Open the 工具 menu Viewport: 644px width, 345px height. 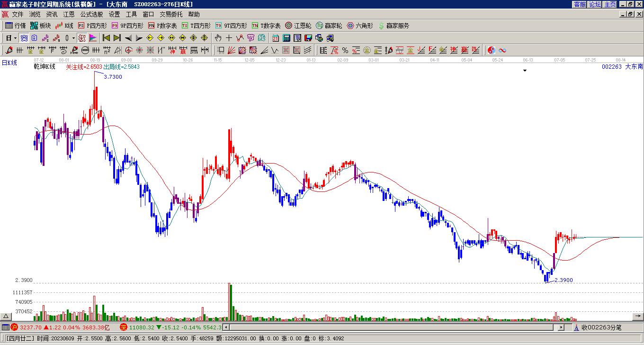click(x=131, y=14)
